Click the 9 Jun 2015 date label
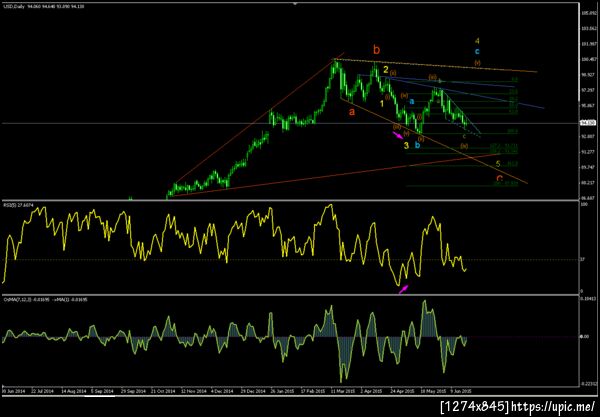This screenshot has height=417, width=600. 461,391
